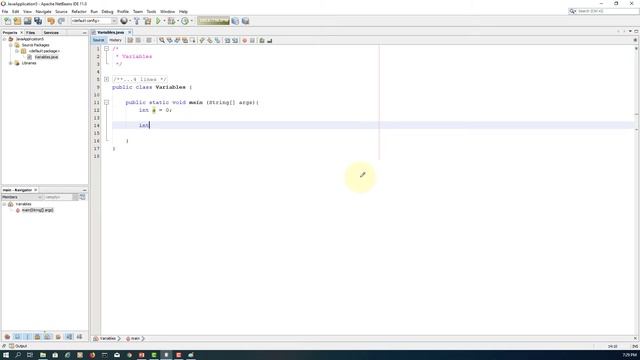Open the Tools menu
640x360 pixels.
coord(151,11)
